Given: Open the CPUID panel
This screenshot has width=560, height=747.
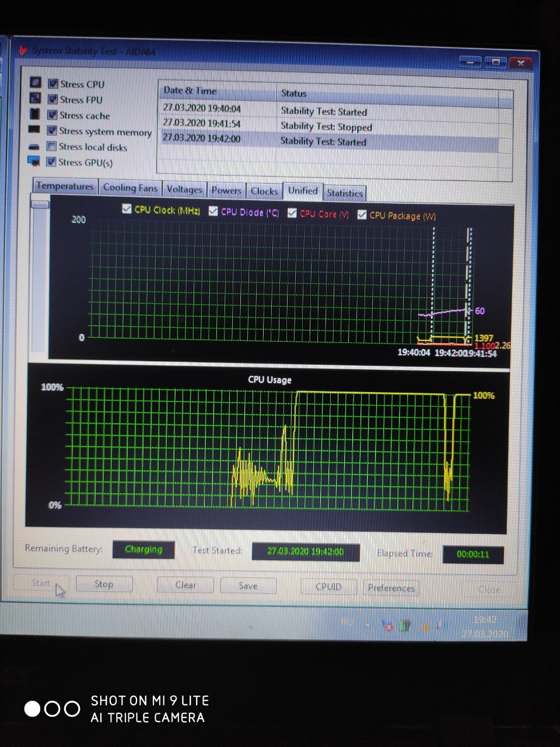Looking at the screenshot, I should coord(328,587).
